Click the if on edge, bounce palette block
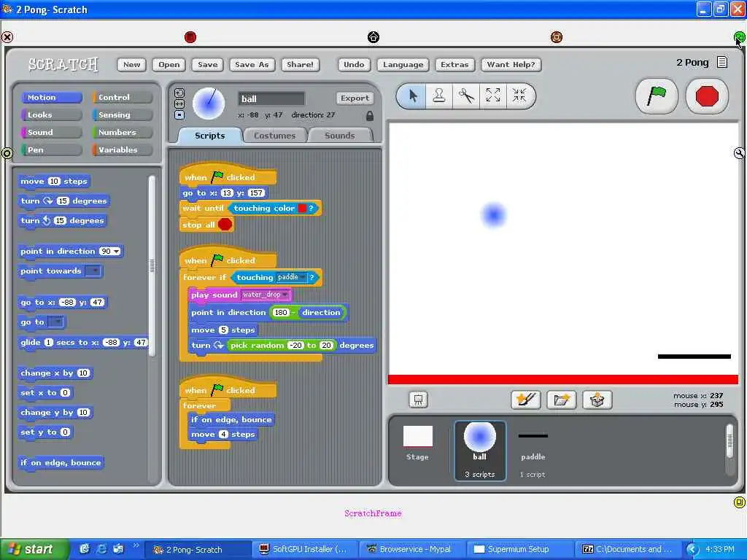 [x=61, y=463]
